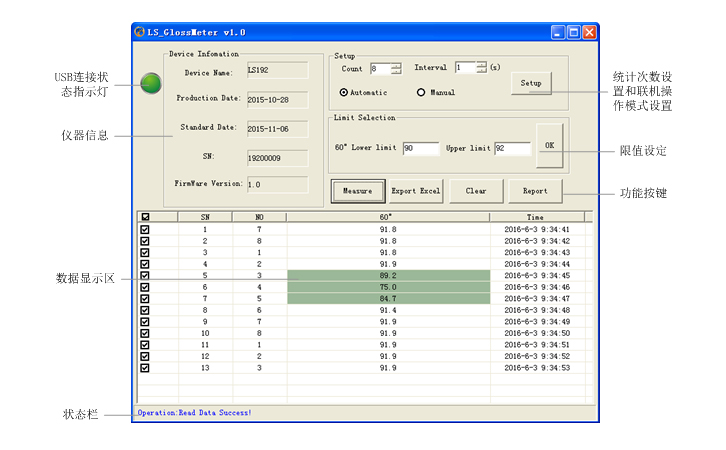The image size is (726, 450).
Task: Clear the measurement data
Action: [x=476, y=190]
